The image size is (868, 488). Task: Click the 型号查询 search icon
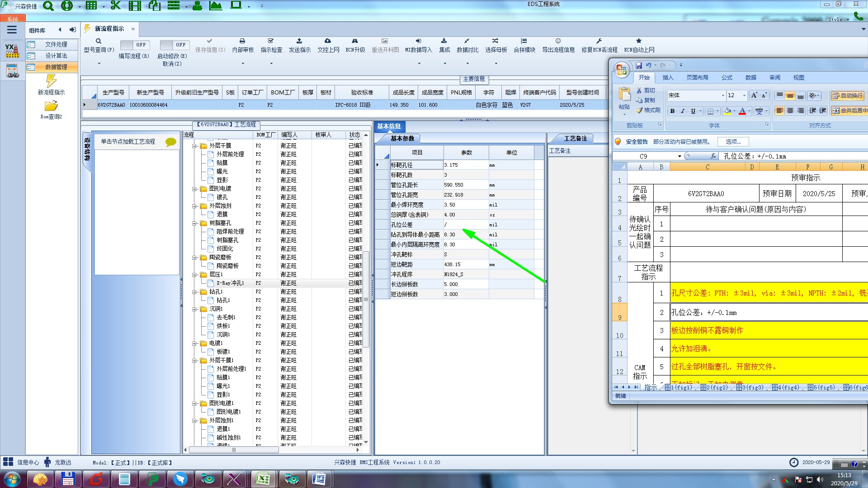pyautogui.click(x=99, y=41)
